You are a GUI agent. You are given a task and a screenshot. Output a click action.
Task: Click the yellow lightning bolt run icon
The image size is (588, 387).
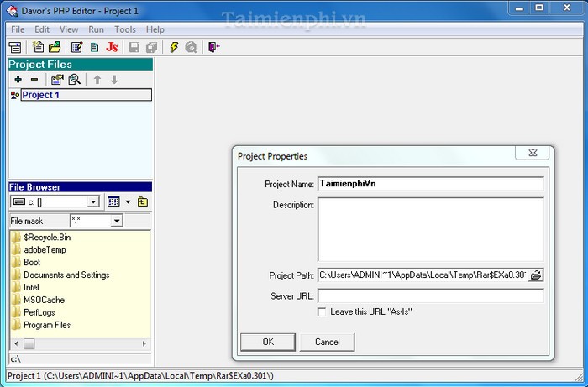click(174, 47)
